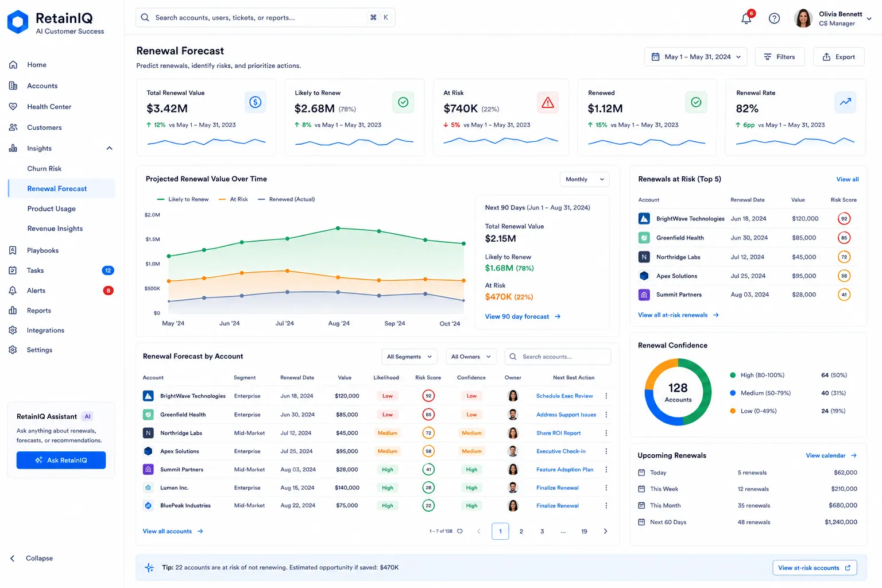Click calendar icon next to Next 60 Days
Screen dimensions: 882x588
tap(642, 522)
